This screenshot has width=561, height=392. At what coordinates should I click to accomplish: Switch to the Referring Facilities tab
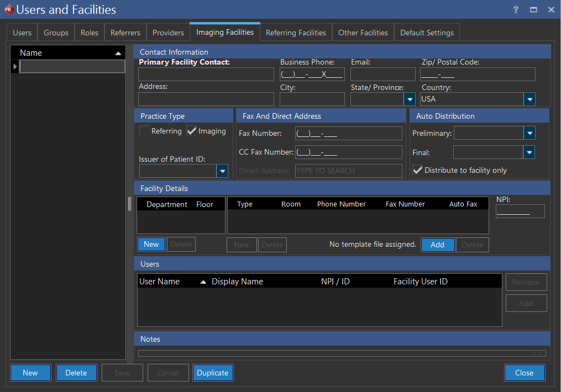[296, 33]
